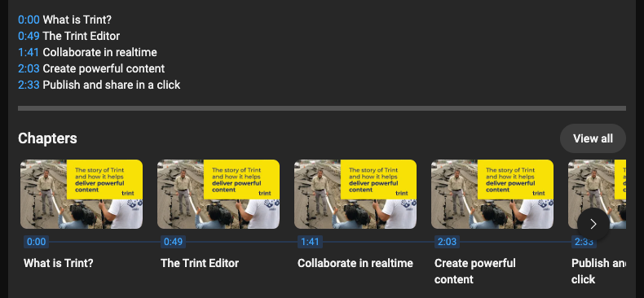644x298 pixels.
Task: Click description text 'The Trint Editor'
Action: click(x=82, y=36)
